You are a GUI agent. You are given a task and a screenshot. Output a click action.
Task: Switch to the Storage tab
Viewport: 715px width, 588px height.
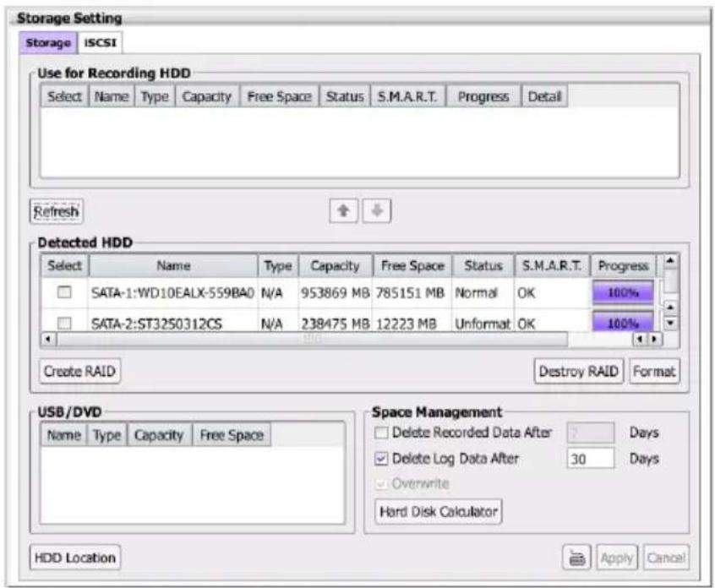point(48,43)
